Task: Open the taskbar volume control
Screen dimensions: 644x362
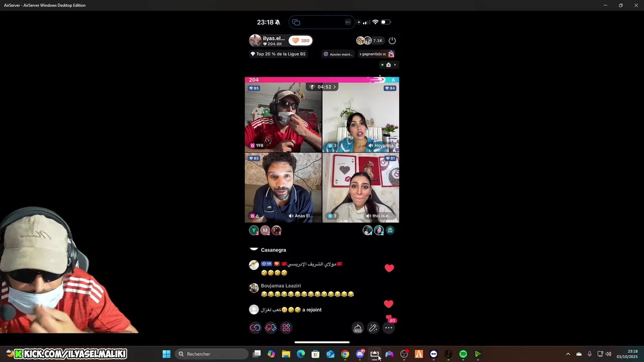Action: [x=608, y=354]
